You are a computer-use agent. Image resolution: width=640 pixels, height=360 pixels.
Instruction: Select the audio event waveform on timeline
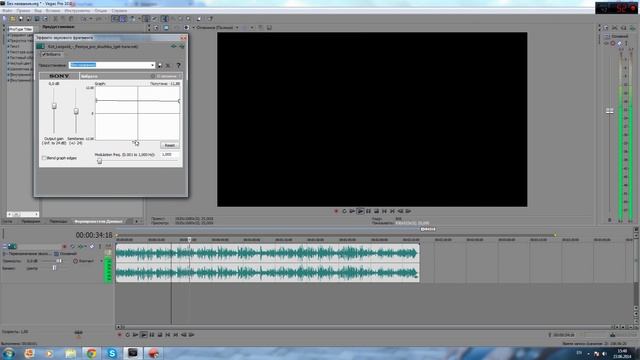coord(267,263)
